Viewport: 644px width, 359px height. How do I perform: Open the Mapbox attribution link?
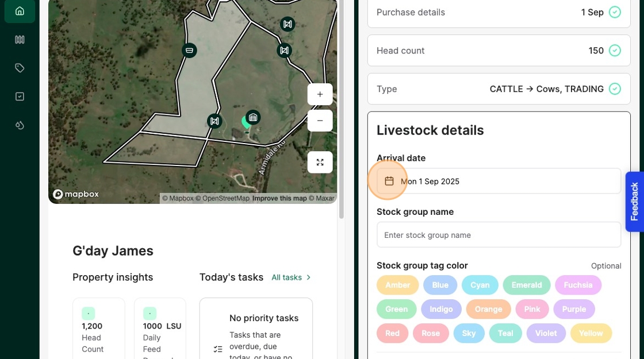click(x=178, y=198)
